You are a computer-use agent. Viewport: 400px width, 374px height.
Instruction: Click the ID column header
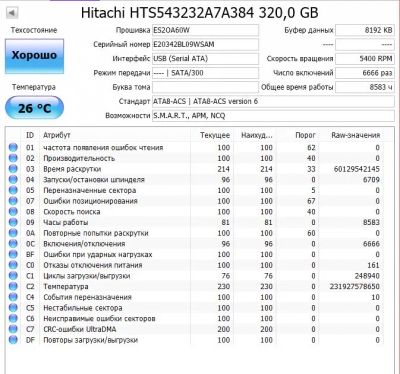[x=30, y=135]
